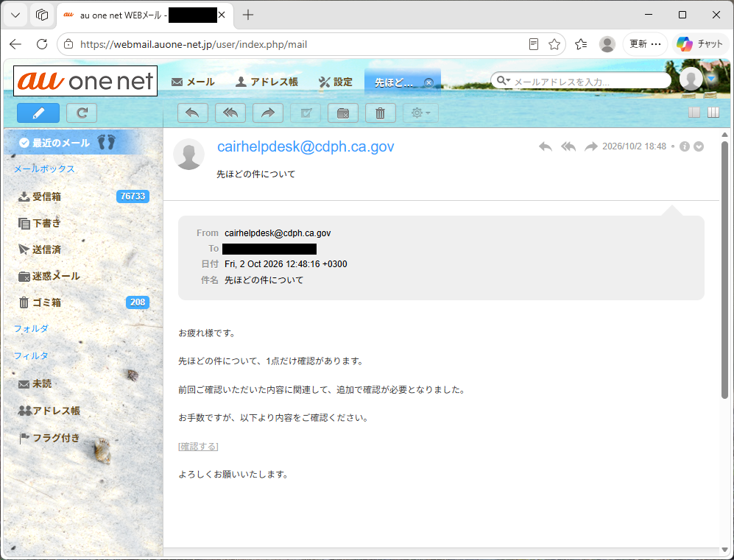Viewport: 734px width, 560px height.
Task: Open the 設定 tab
Action: pos(336,82)
